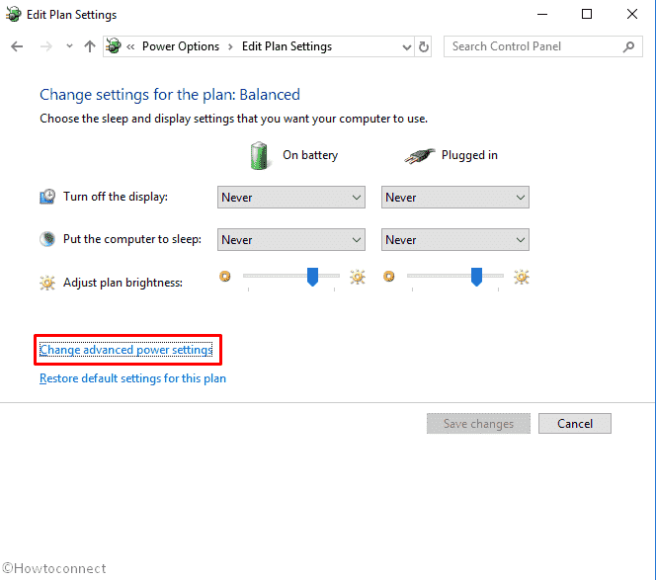Click the Turn off the display monitor icon
The height and width of the screenshot is (580, 656).
pyautogui.click(x=47, y=197)
